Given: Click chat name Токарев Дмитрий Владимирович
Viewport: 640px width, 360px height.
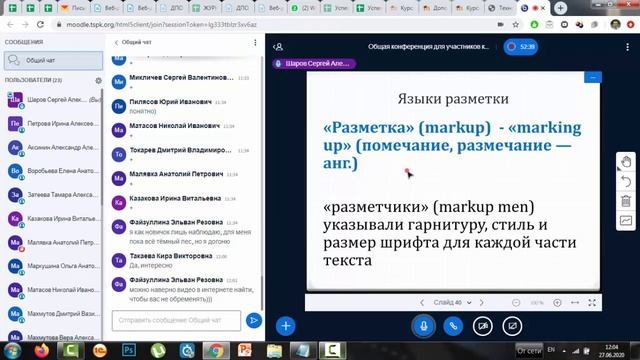Looking at the screenshot, I should point(180,150).
